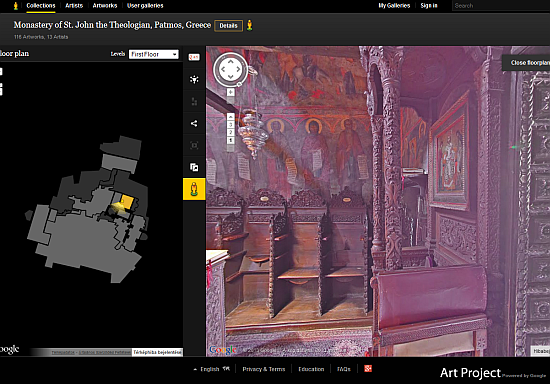Select floor 2 in level picker

230,132
